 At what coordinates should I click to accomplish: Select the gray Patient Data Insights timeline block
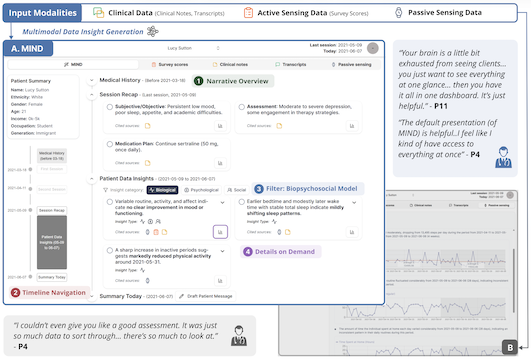pyautogui.click(x=52, y=242)
